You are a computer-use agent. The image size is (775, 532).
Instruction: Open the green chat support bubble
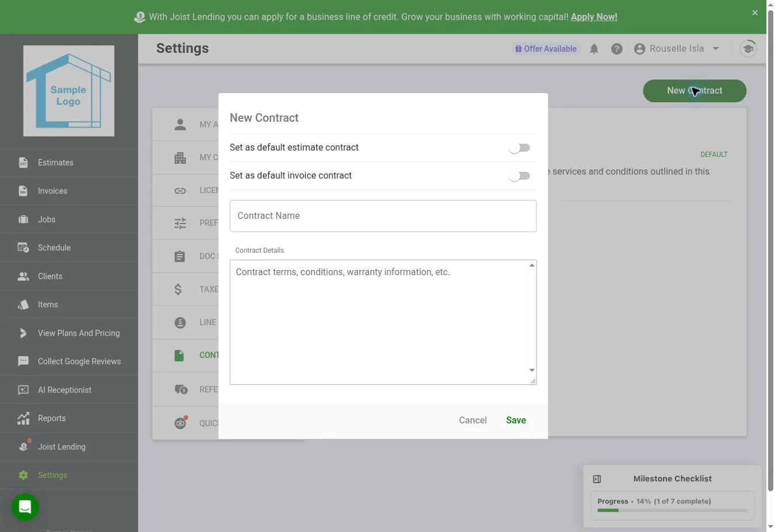(x=25, y=507)
